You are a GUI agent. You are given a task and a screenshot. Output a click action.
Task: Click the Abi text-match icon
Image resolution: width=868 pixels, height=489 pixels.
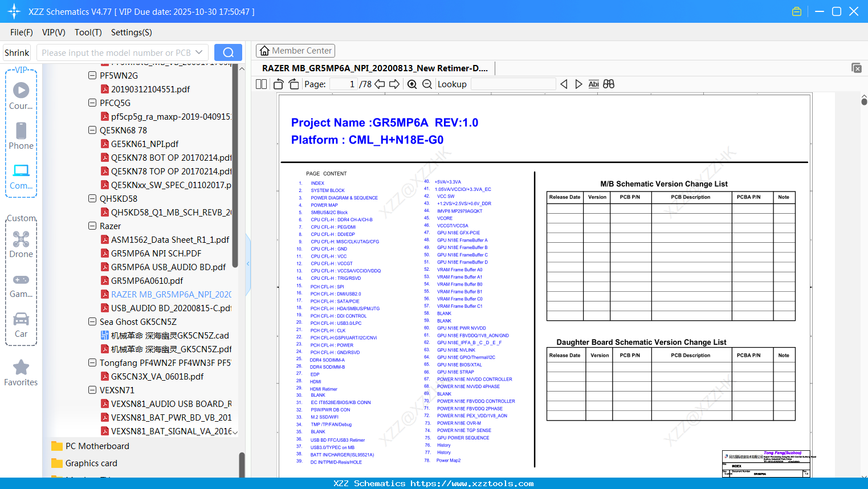(x=593, y=84)
